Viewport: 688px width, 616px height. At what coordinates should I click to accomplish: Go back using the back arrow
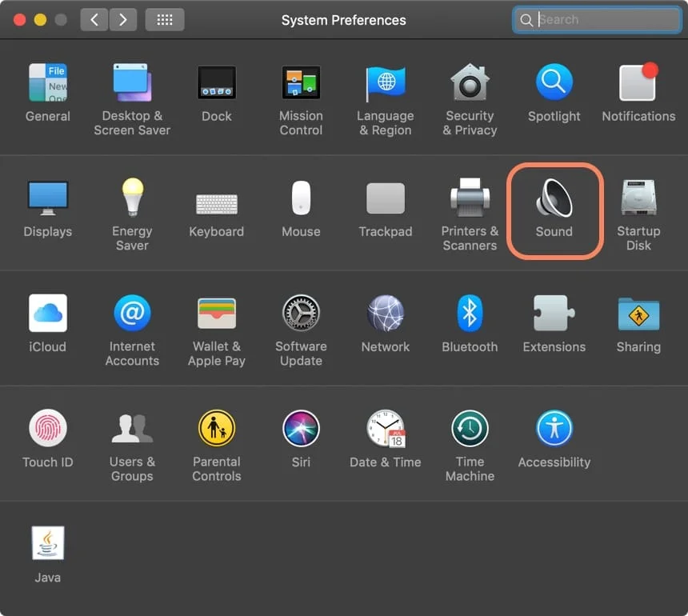(x=94, y=19)
